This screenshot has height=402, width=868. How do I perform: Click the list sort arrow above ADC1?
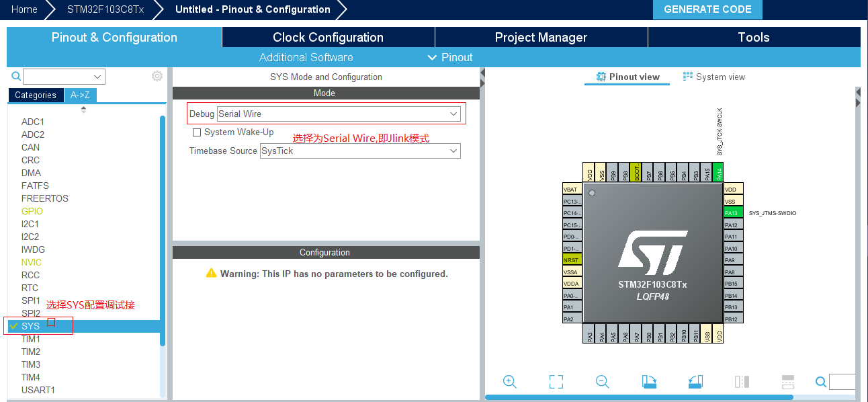tap(83, 109)
